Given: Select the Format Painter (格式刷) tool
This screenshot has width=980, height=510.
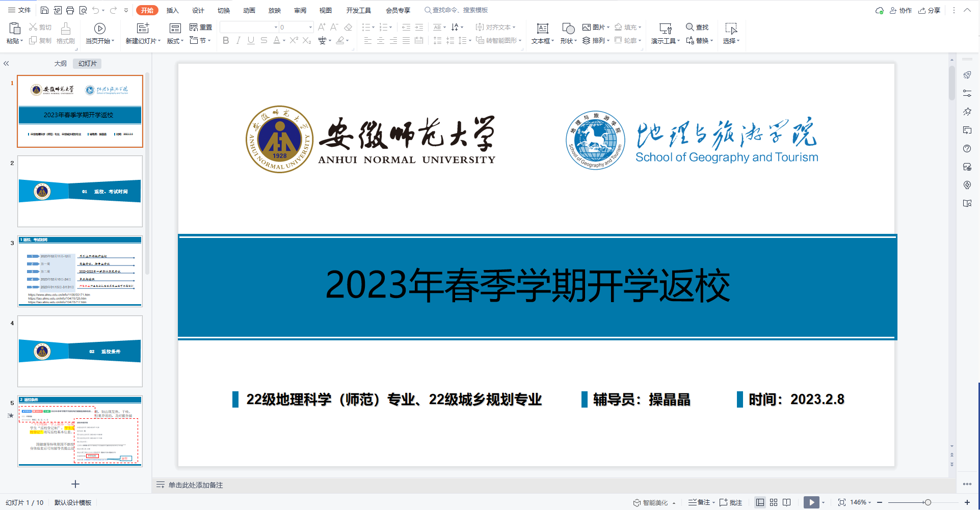Looking at the screenshot, I should pyautogui.click(x=66, y=34).
